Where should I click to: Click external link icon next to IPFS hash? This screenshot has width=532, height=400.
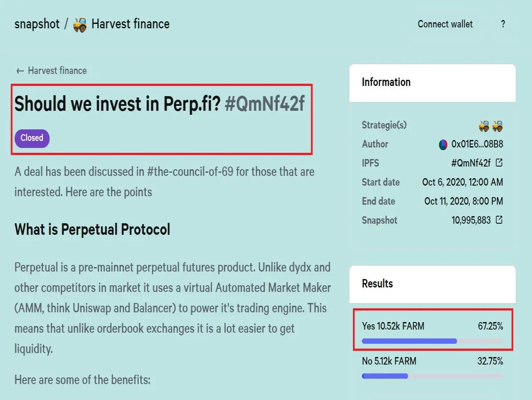(x=499, y=163)
